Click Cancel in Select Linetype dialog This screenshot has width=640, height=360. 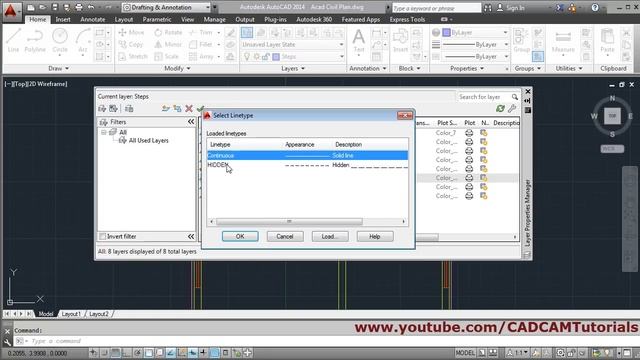point(285,236)
